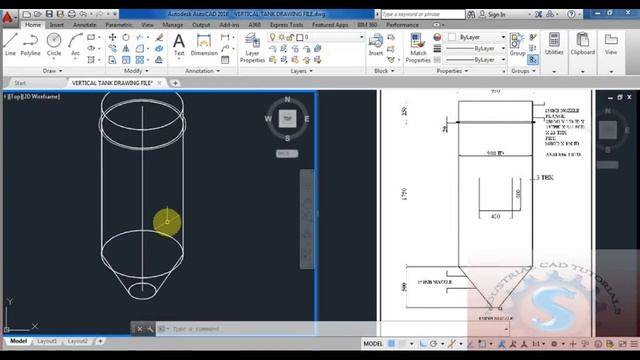640x360 pixels.
Task: Click the command line customize wrench icon
Action: point(150,329)
